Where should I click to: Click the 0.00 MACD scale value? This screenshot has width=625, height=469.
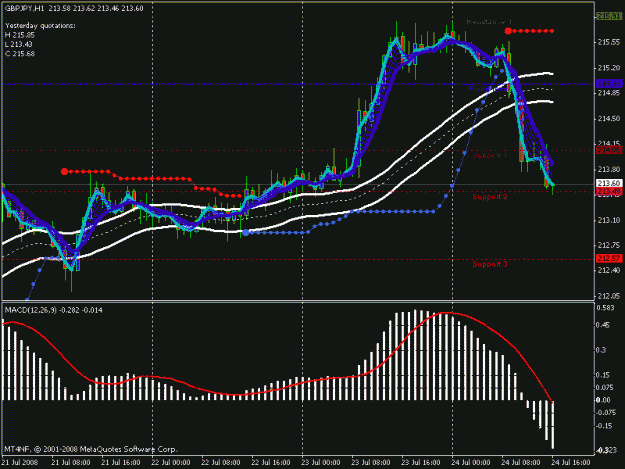click(x=603, y=400)
